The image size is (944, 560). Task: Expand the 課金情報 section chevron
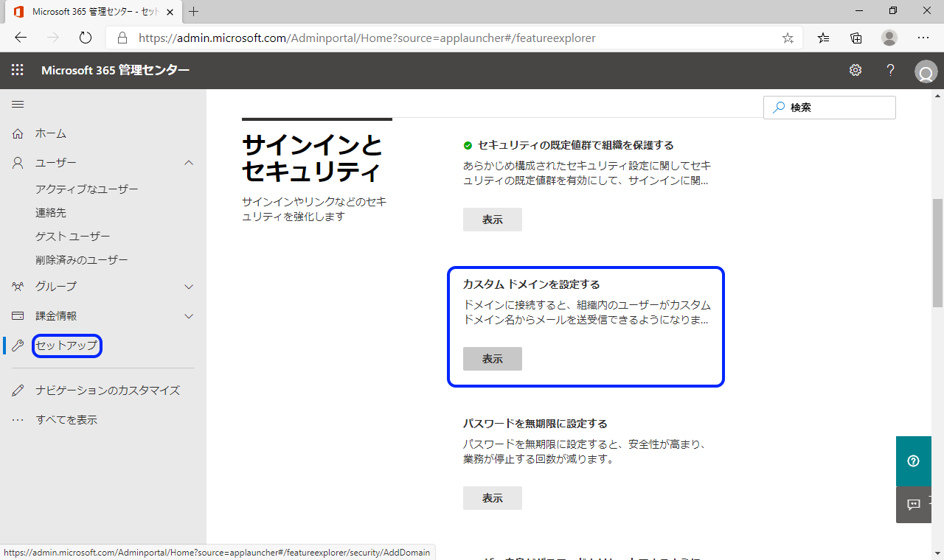coord(189,316)
